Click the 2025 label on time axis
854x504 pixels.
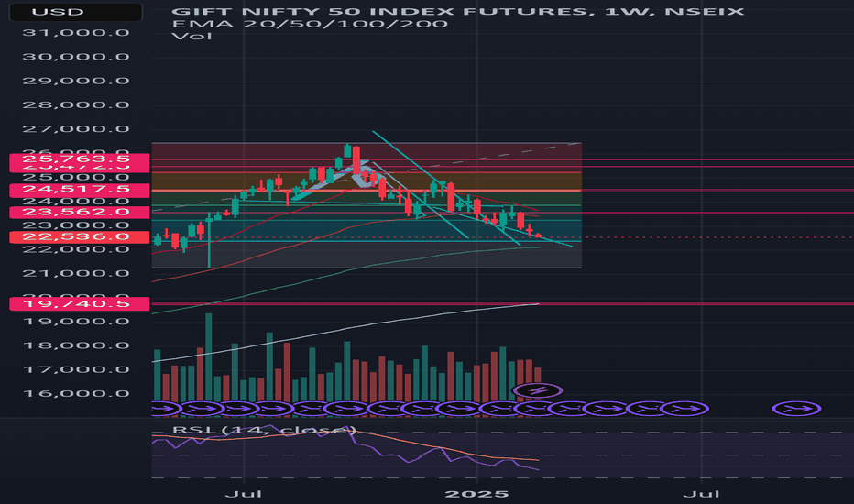point(476,494)
